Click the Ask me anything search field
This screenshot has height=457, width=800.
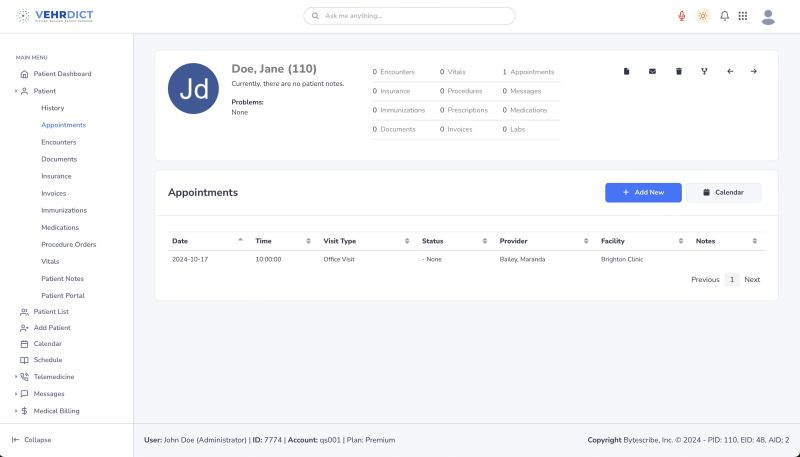(x=410, y=16)
